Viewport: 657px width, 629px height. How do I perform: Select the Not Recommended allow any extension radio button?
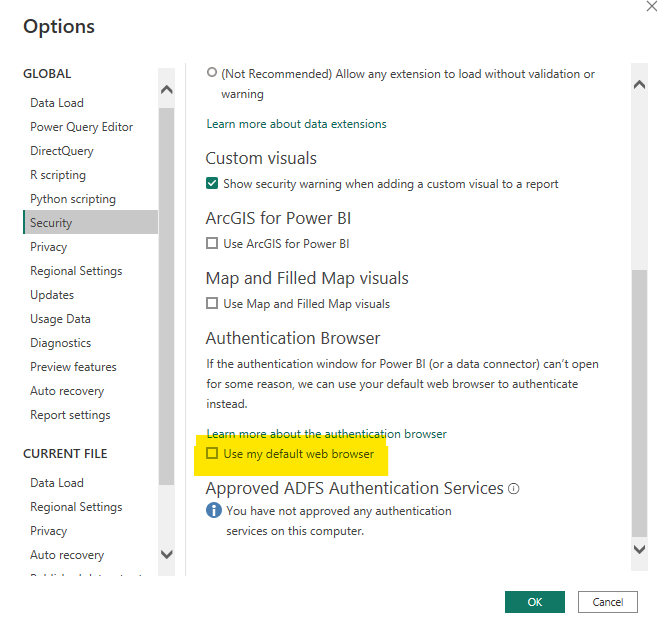(212, 72)
